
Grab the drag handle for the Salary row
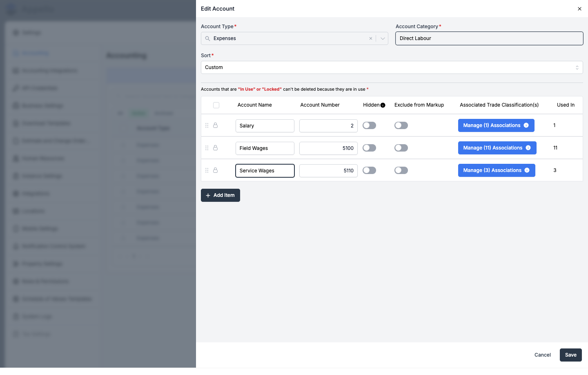[x=207, y=125]
